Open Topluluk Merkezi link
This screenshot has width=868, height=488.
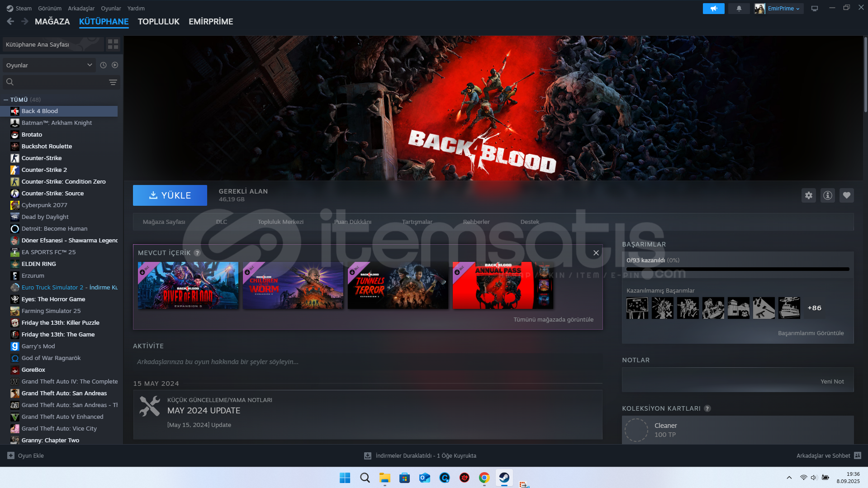click(x=280, y=222)
